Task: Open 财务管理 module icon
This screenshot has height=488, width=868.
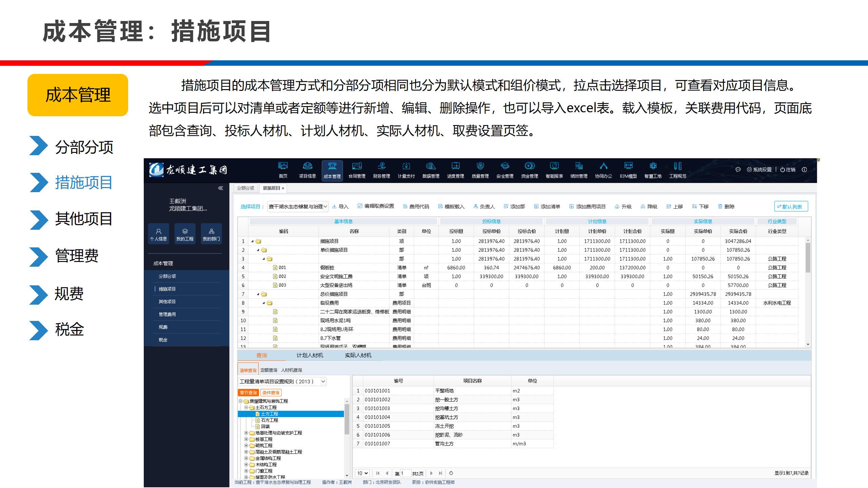Action: click(x=381, y=170)
